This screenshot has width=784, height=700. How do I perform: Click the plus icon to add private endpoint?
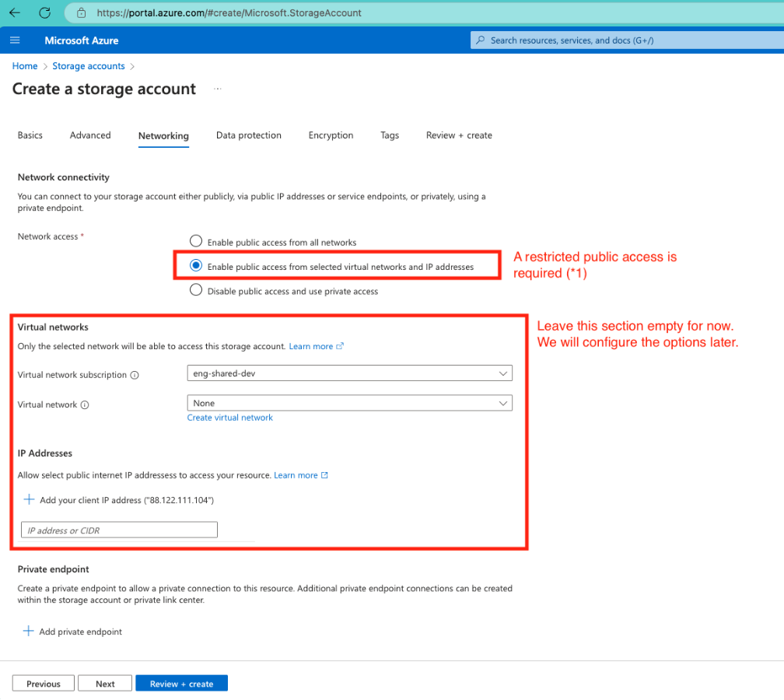(x=29, y=631)
